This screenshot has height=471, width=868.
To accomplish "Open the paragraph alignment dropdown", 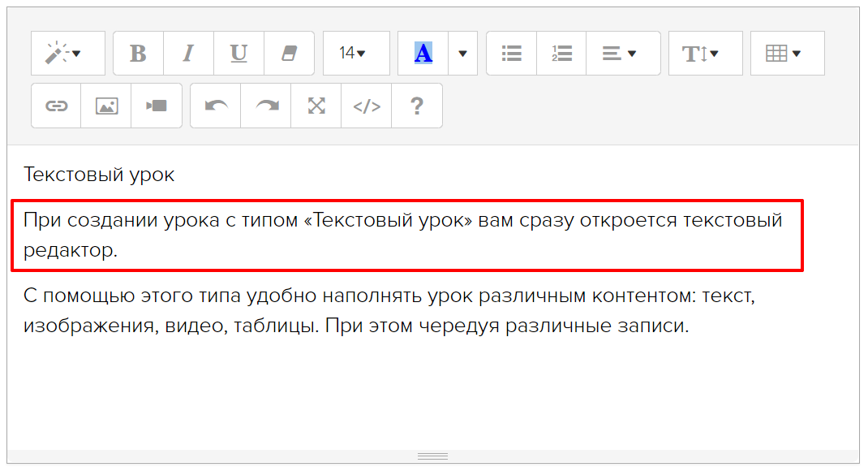I will click(x=622, y=54).
